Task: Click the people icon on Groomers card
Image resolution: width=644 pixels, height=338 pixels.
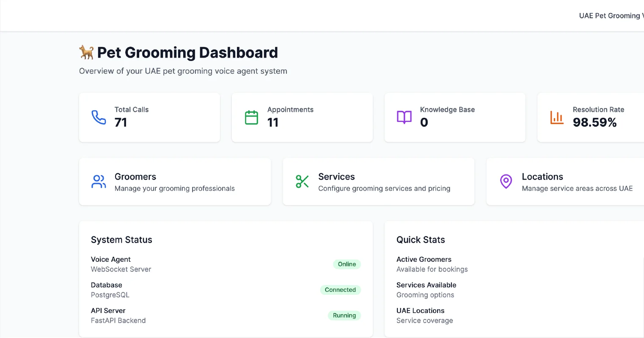Action: [99, 182]
